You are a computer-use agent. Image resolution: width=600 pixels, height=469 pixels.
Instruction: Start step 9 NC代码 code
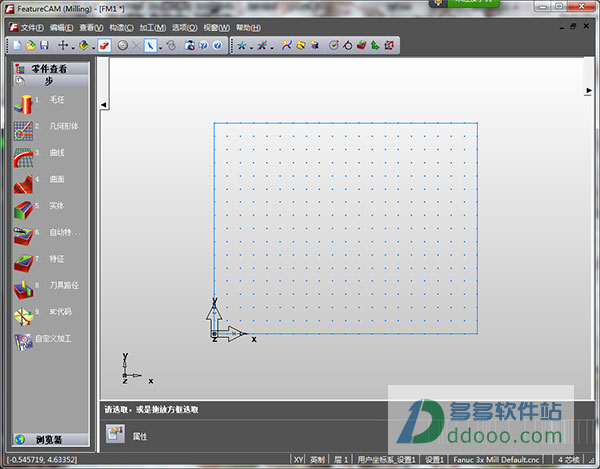(43, 315)
